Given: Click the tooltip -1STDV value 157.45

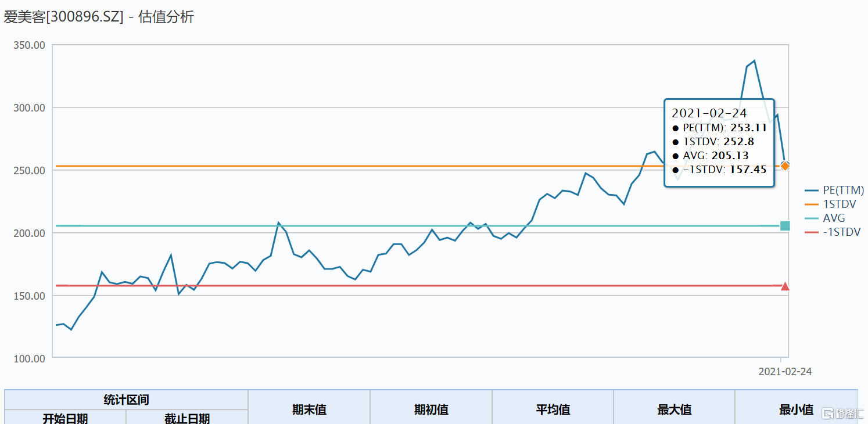Looking at the screenshot, I should (x=748, y=170).
